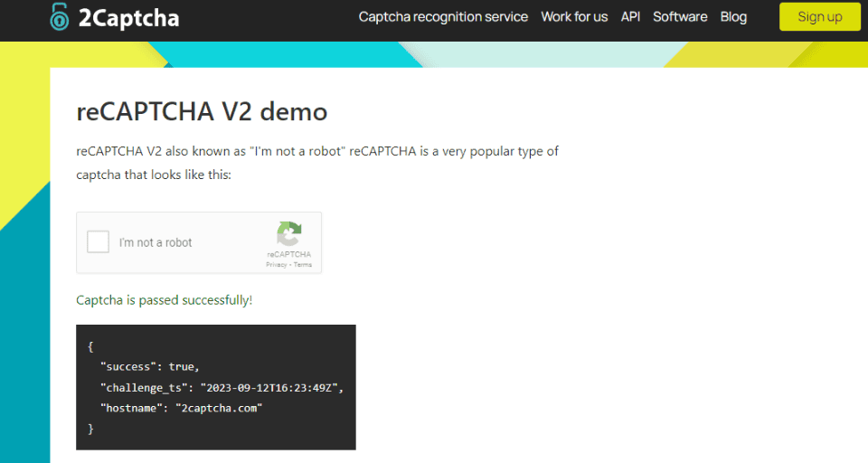Go to the API nav item
Viewport: 868px width, 463px height.
pos(630,16)
